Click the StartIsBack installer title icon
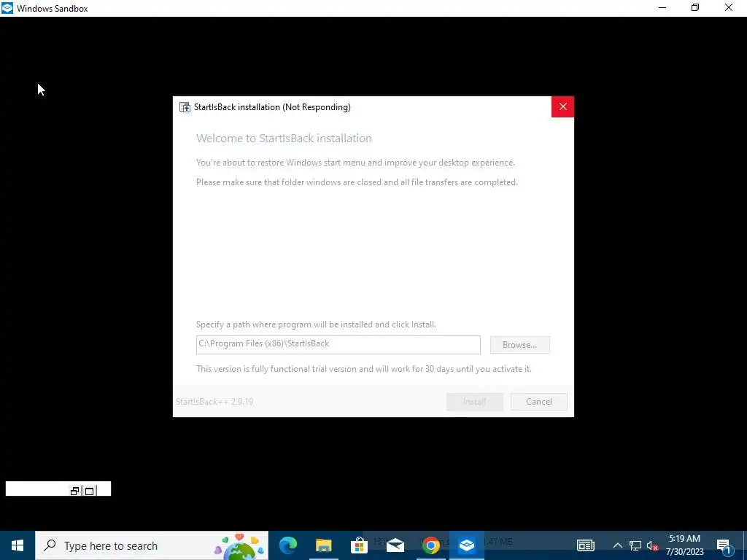Screen dimensions: 747x560 (185, 107)
